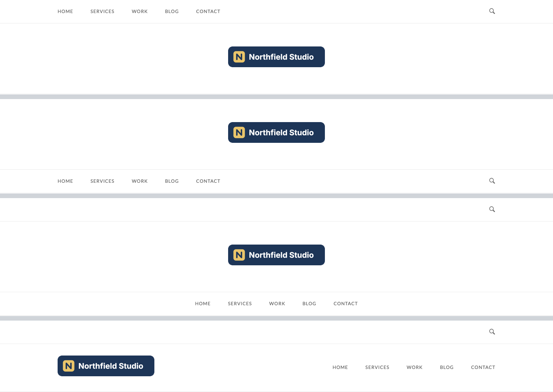Click the search icon directly above the centered-menu logo
This screenshot has height=392, width=553.
(492, 209)
